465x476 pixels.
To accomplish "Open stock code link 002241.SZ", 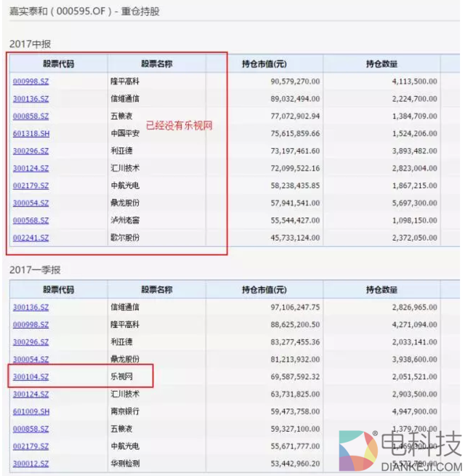I will [31, 238].
